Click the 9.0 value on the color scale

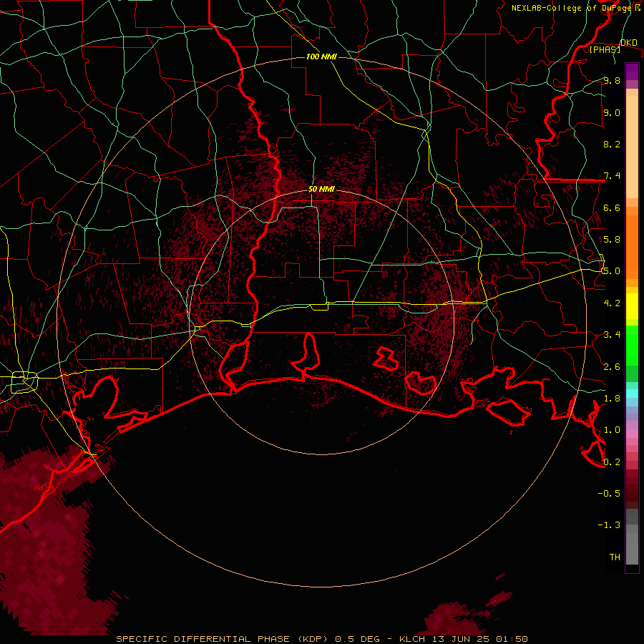click(612, 112)
